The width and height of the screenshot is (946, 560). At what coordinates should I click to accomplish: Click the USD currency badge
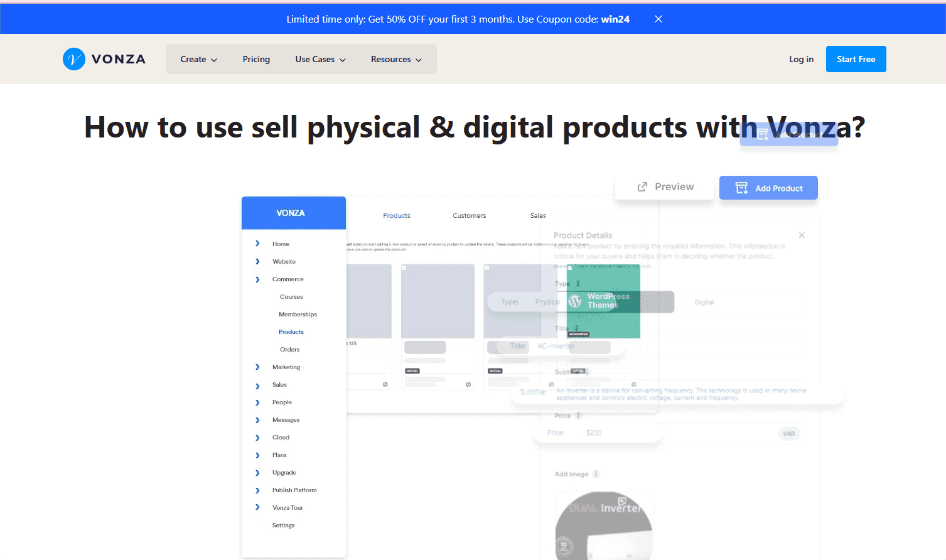pos(789,433)
